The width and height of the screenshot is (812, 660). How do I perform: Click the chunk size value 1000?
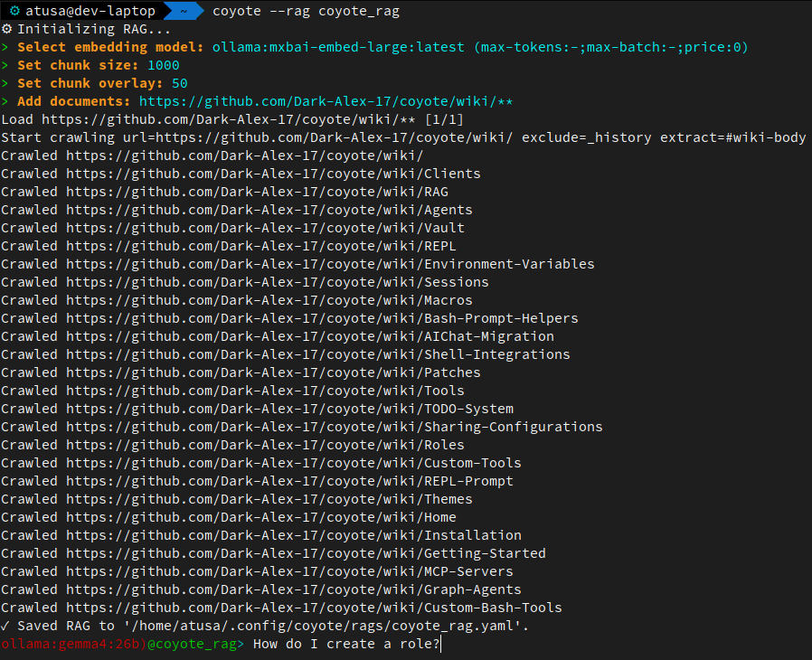click(x=163, y=65)
